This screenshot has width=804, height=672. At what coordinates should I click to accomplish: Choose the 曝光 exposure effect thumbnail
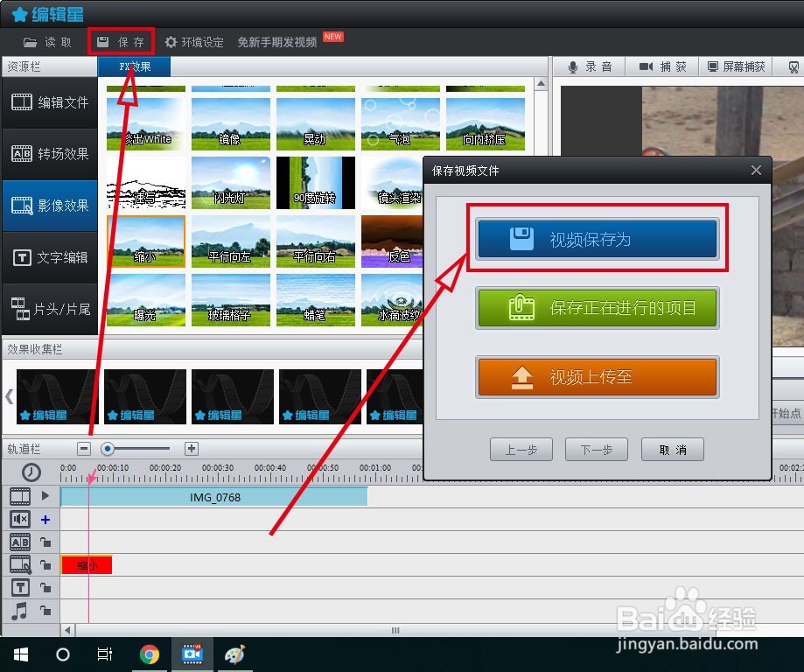146,300
